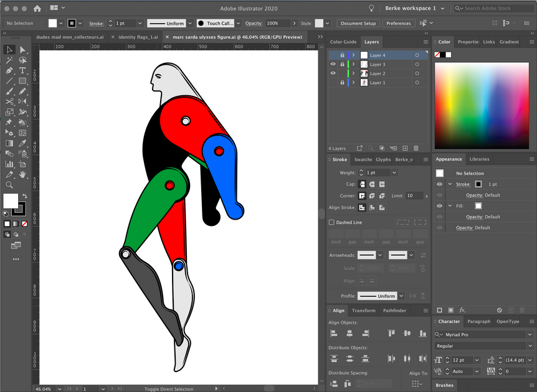Image resolution: width=537 pixels, height=392 pixels.
Task: Click the Opacity link in control bar
Action: [254, 23]
